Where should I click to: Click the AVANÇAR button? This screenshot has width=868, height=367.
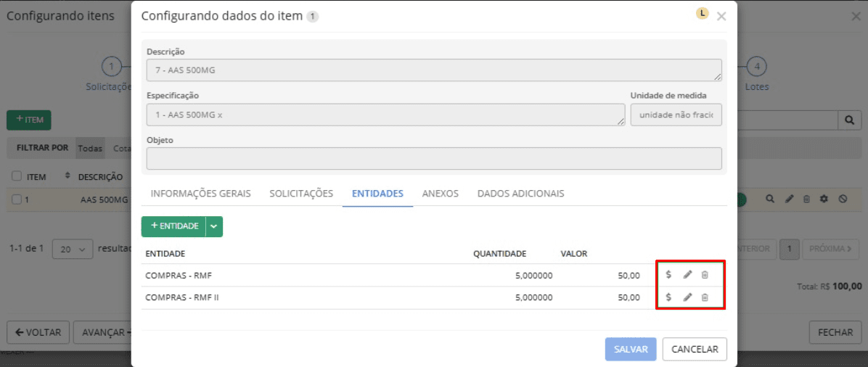pos(103,332)
